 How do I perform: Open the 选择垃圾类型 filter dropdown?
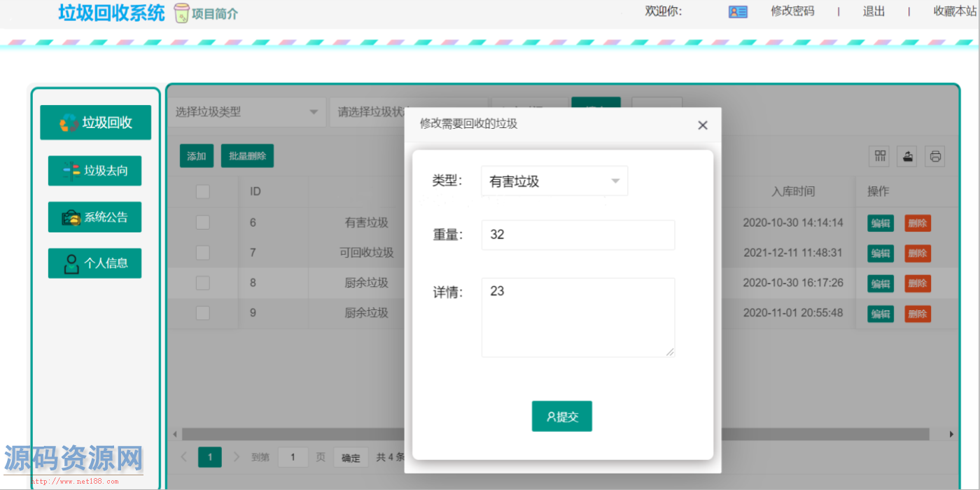pyautogui.click(x=246, y=112)
